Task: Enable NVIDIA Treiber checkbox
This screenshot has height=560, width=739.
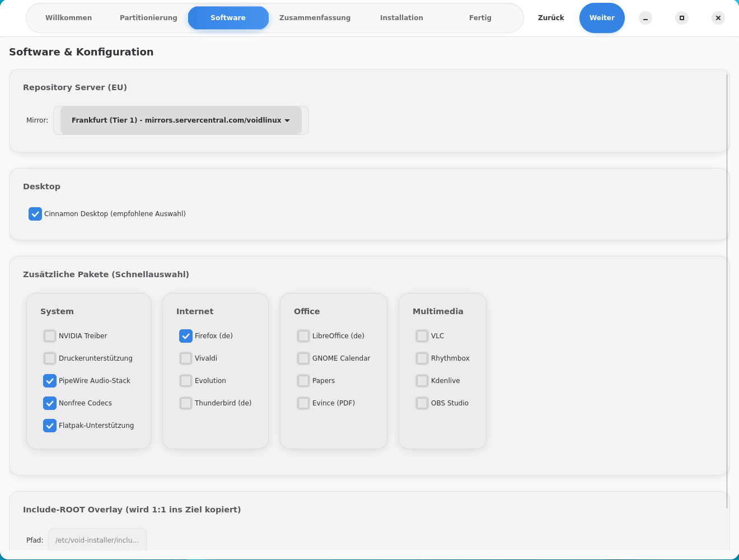Action: (50, 336)
